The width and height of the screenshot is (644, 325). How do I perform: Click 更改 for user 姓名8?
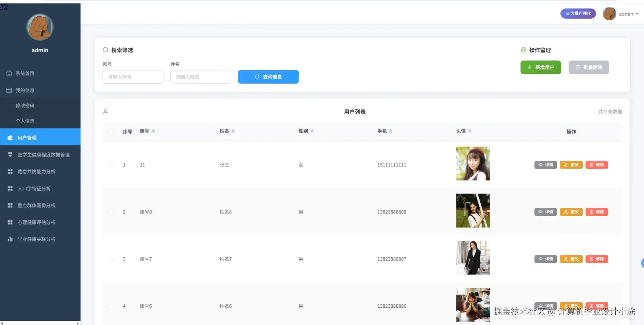[571, 212]
